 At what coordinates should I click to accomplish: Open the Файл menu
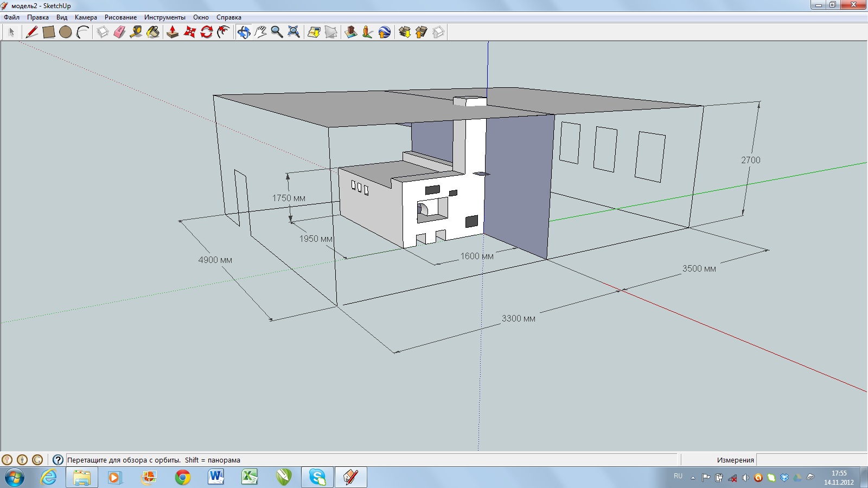11,17
